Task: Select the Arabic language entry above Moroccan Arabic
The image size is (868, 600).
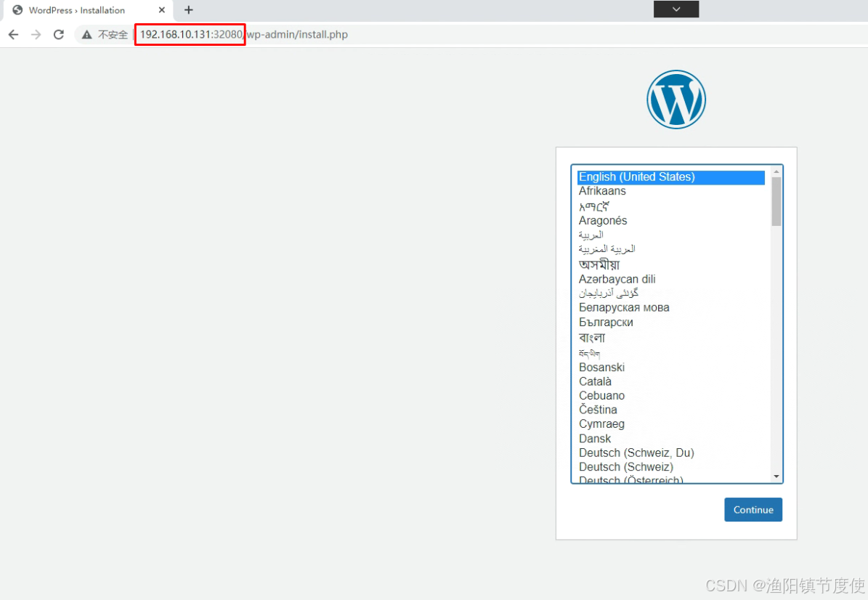Action: pyautogui.click(x=671, y=235)
